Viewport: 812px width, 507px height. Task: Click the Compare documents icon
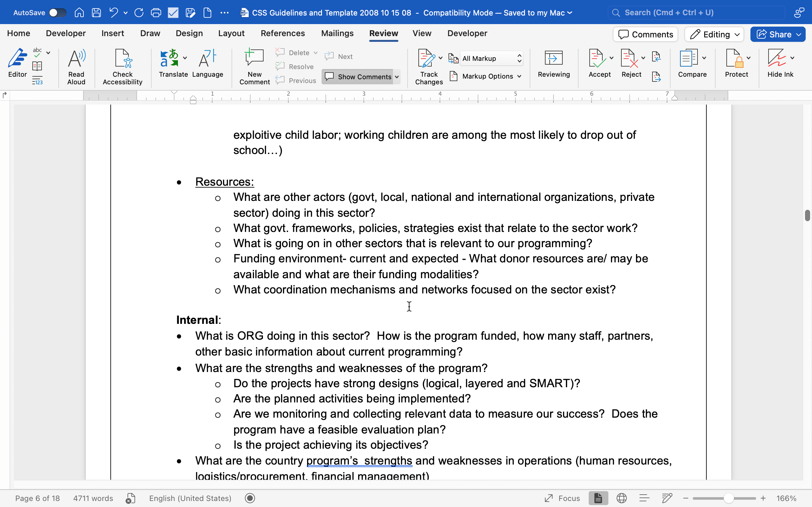pyautogui.click(x=689, y=59)
